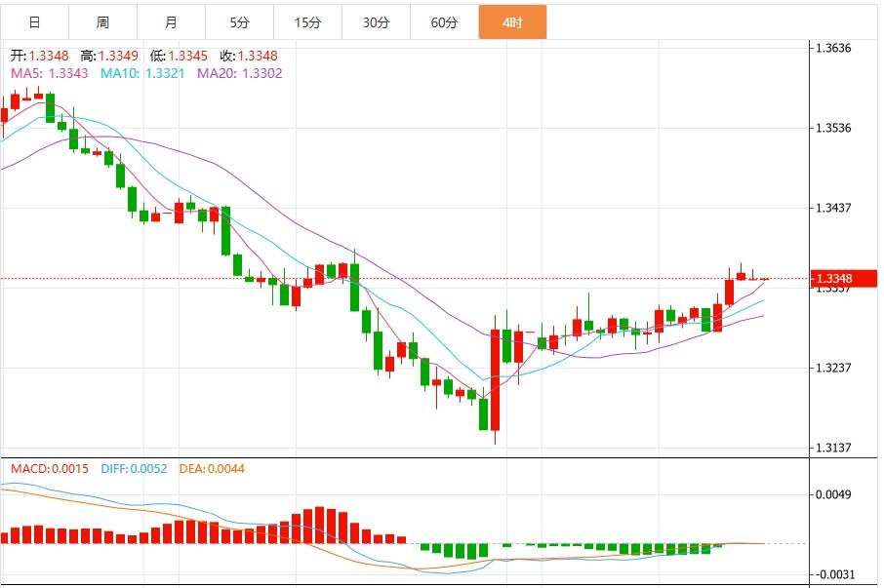Select the 60分 hourly chart

point(443,20)
